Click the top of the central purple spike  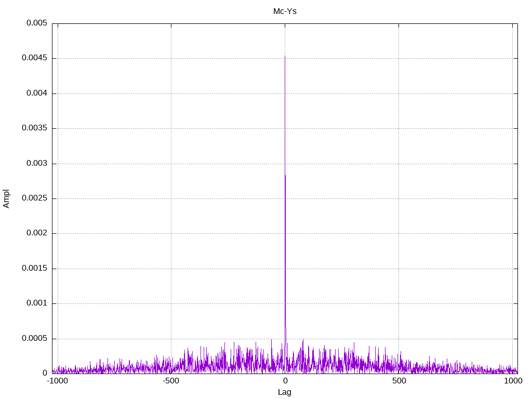pos(285,57)
